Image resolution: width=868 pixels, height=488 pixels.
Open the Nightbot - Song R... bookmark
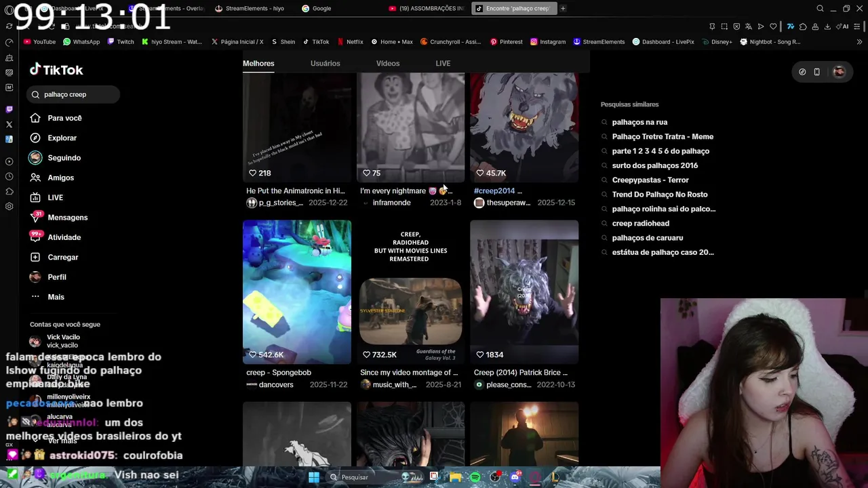tap(770, 41)
